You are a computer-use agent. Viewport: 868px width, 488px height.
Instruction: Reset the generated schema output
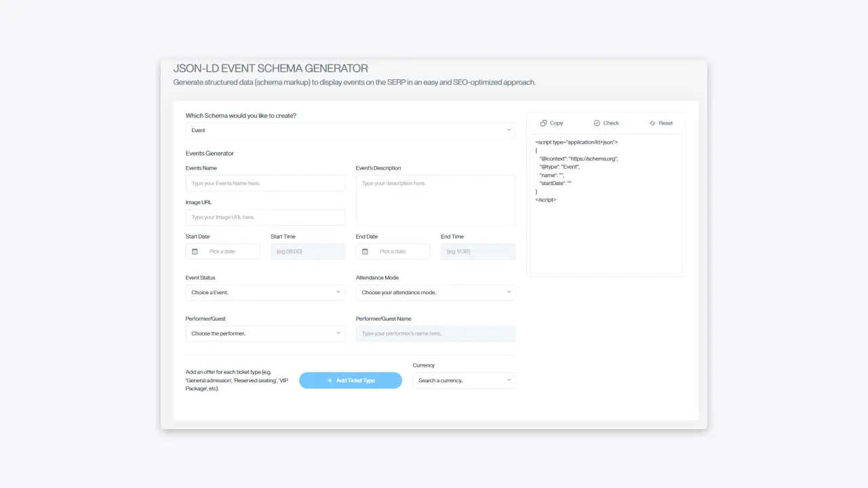click(660, 123)
